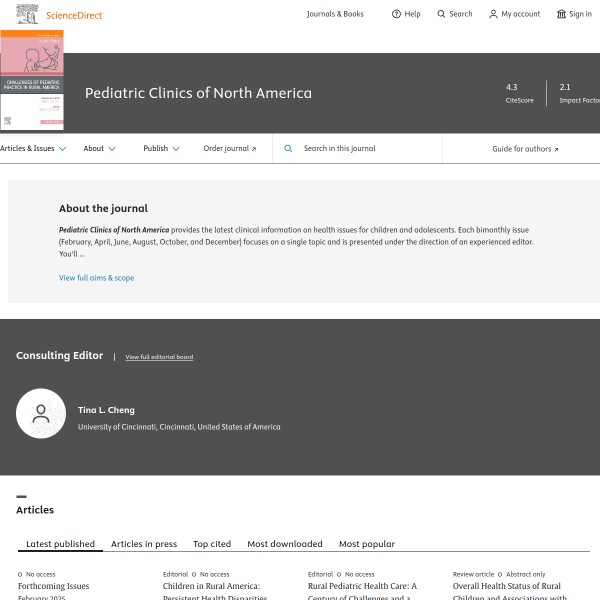
Task: Click Tina L. Cheng avatar icon
Action: [x=41, y=413]
